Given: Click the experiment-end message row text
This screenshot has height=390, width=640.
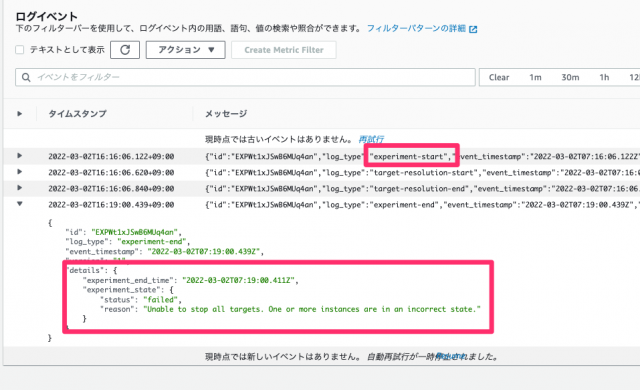Looking at the screenshot, I should (x=422, y=204).
